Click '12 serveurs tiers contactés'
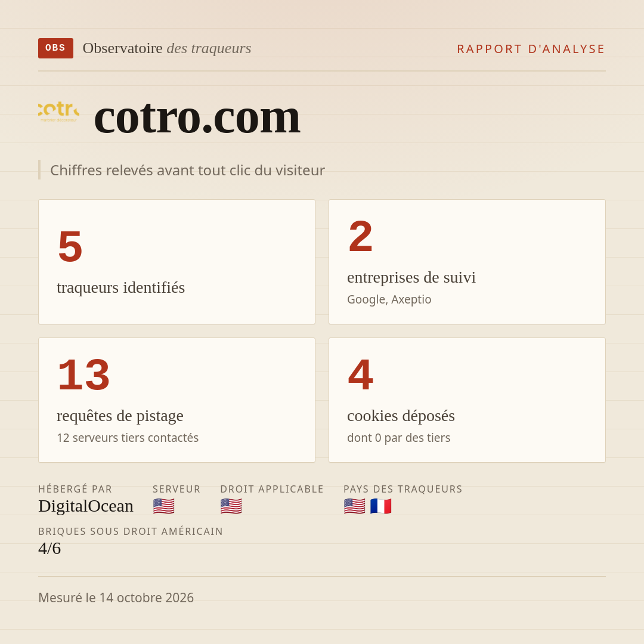The width and height of the screenshot is (644, 644). pyautogui.click(x=128, y=438)
